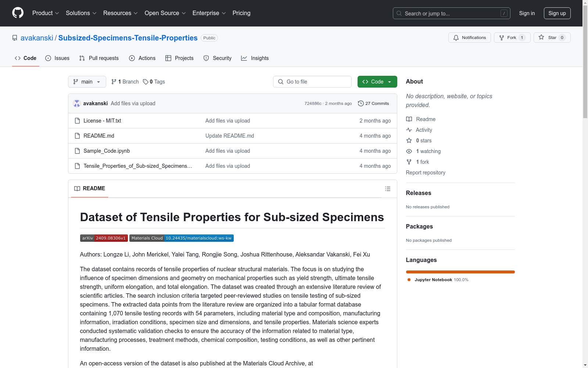Image resolution: width=588 pixels, height=368 pixels.
Task: Open the Sample_Code.ipynb file
Action: pyautogui.click(x=107, y=151)
